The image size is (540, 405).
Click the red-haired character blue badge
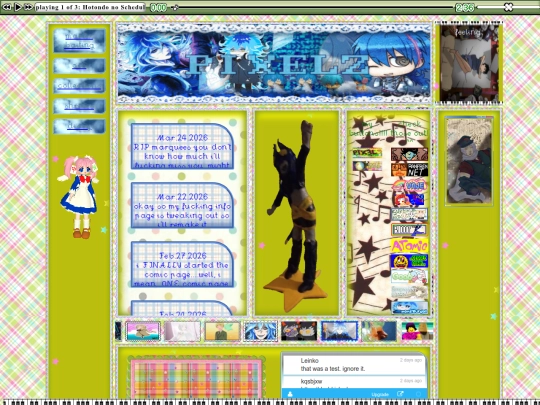click(408, 200)
